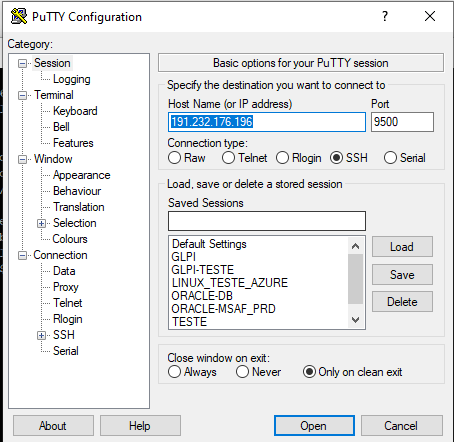The height and width of the screenshot is (442, 454).
Task: Collapse the Terminal tree node
Action: (22, 95)
